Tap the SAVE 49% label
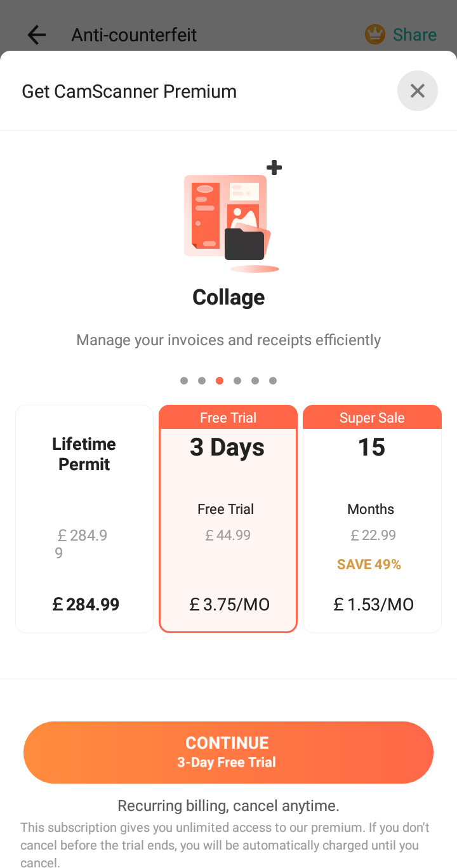The height and width of the screenshot is (868, 457). point(369,565)
